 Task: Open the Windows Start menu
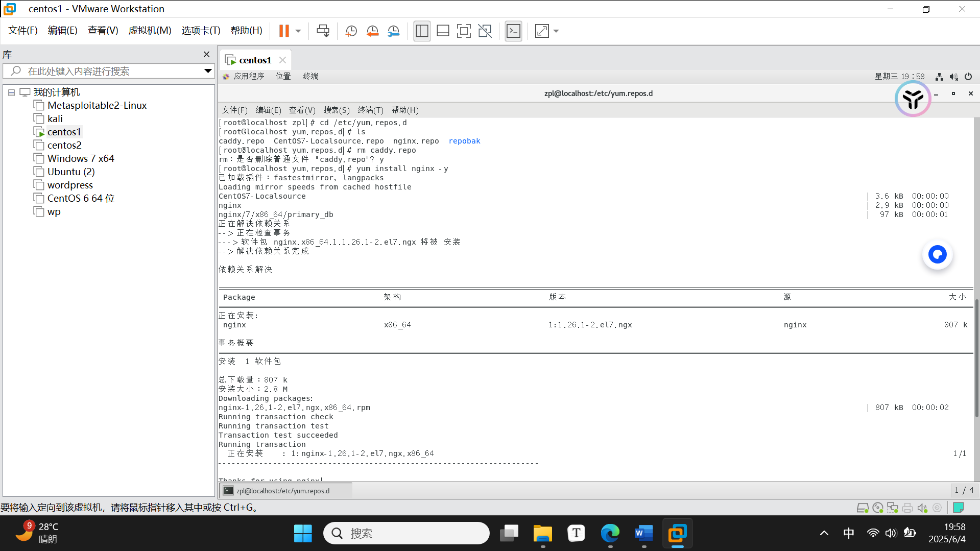pos(303,533)
